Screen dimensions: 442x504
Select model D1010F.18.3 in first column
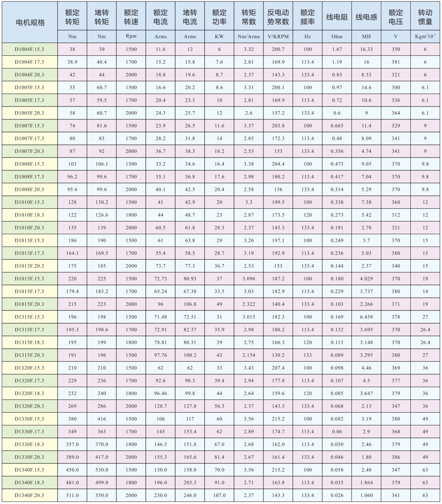[x=29, y=215]
